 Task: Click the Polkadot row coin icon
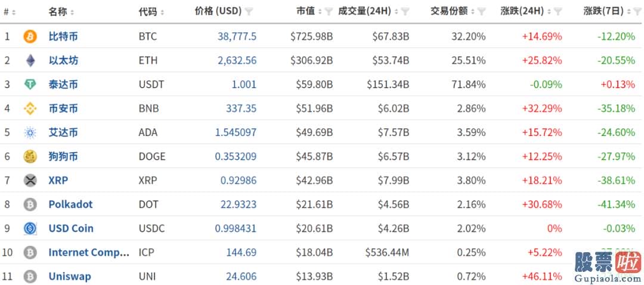coord(30,204)
